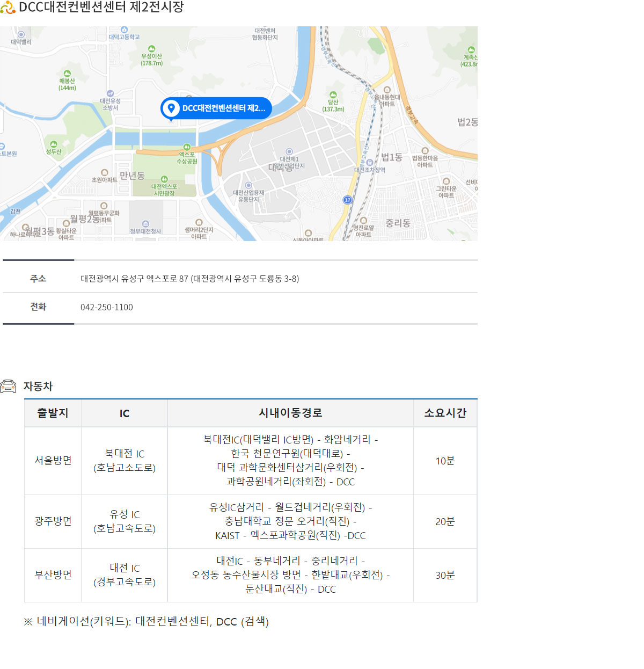The image size is (644, 669).
Task: Click the route text starting 북대전IC(대덕밸리 IC방면)
Action: [x=290, y=461]
